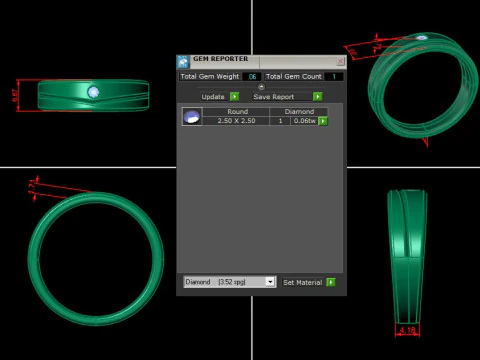This screenshot has height=360, width=480.
Task: Click the 4.18 dimension label
Action: click(407, 330)
